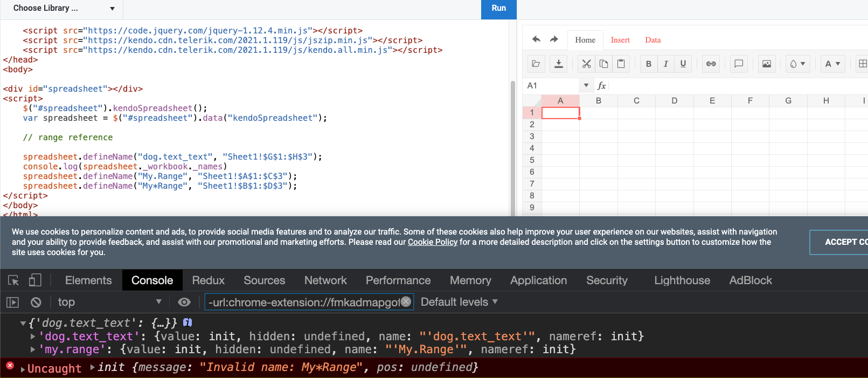Image resolution: width=868 pixels, height=378 pixels.
Task: Toggle bold formatting
Action: (x=649, y=64)
